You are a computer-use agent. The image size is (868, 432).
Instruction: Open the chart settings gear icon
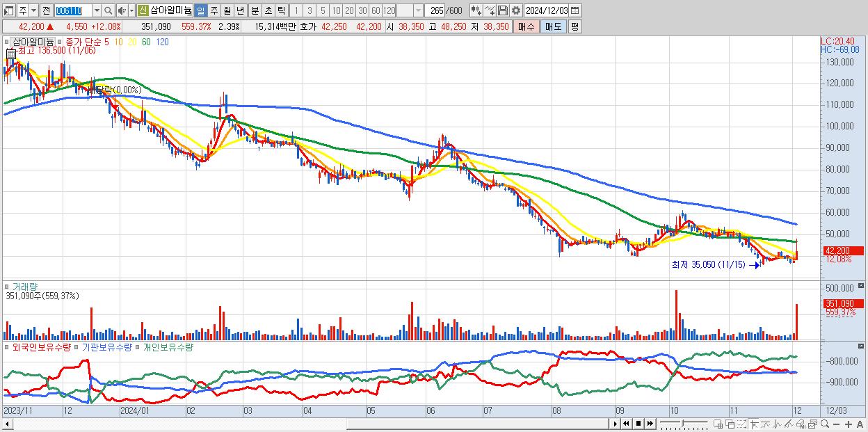click(x=516, y=10)
